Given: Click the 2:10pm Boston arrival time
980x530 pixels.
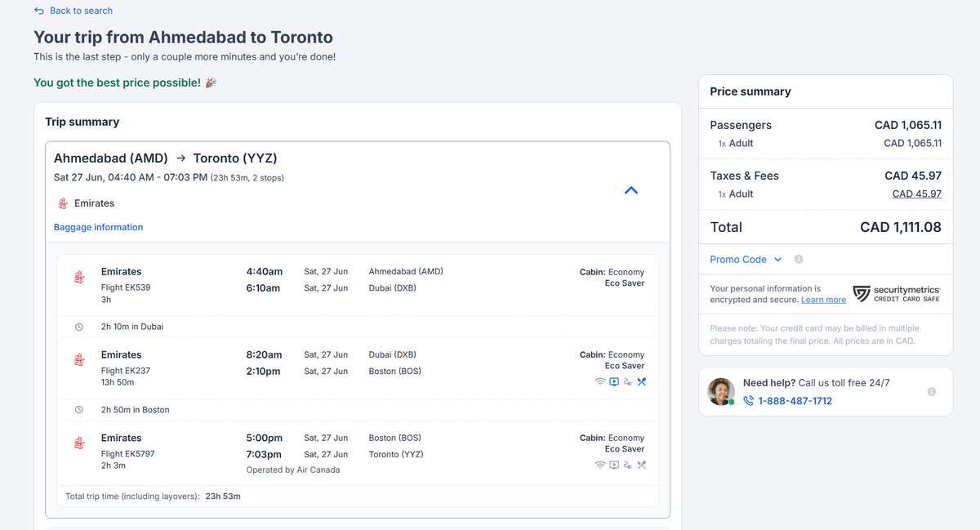Looking at the screenshot, I should (x=263, y=371).
